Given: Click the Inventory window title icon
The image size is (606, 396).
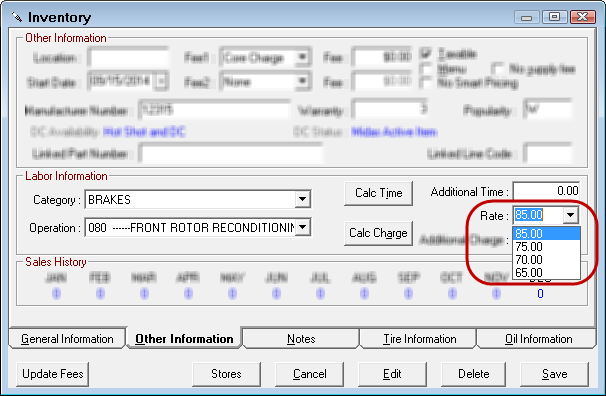Looking at the screenshot, I should tap(17, 17).
